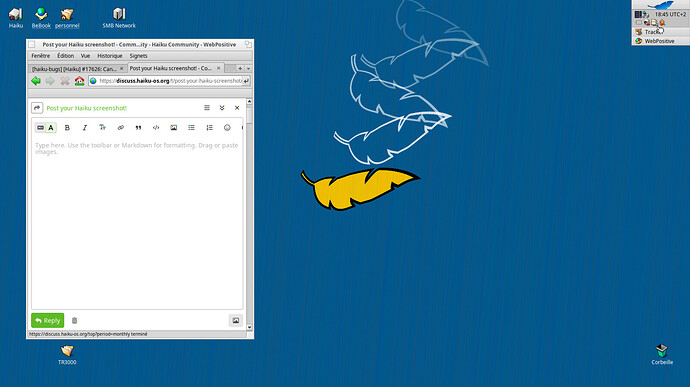Close the 'Post your Haiku screenshot!' tab
This screenshot has height=387, width=690.
coord(218,68)
